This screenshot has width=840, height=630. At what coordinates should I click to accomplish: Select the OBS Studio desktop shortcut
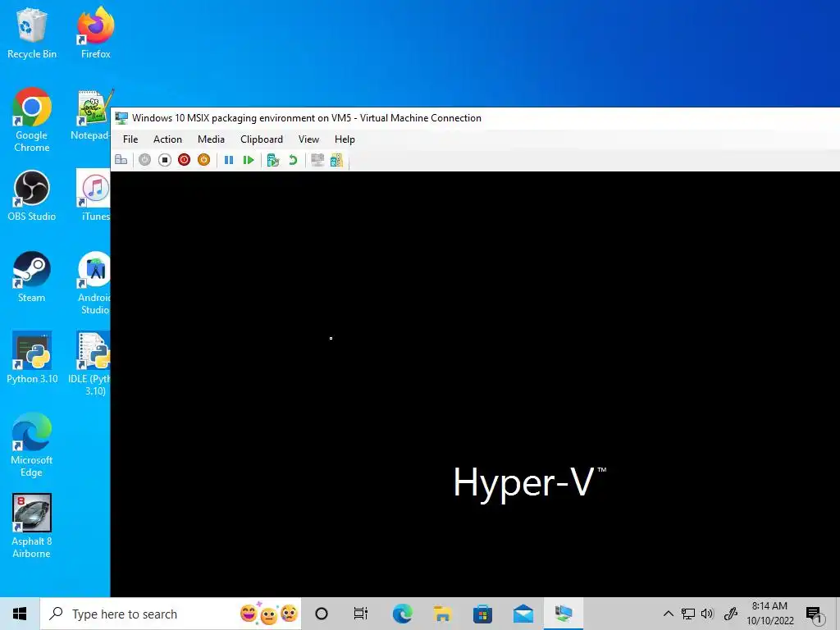[x=32, y=195]
